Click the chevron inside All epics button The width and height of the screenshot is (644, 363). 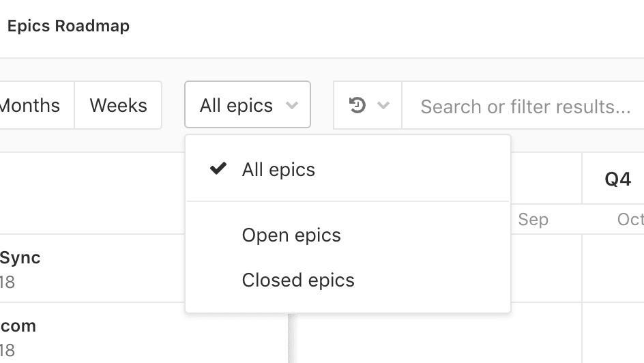(292, 106)
